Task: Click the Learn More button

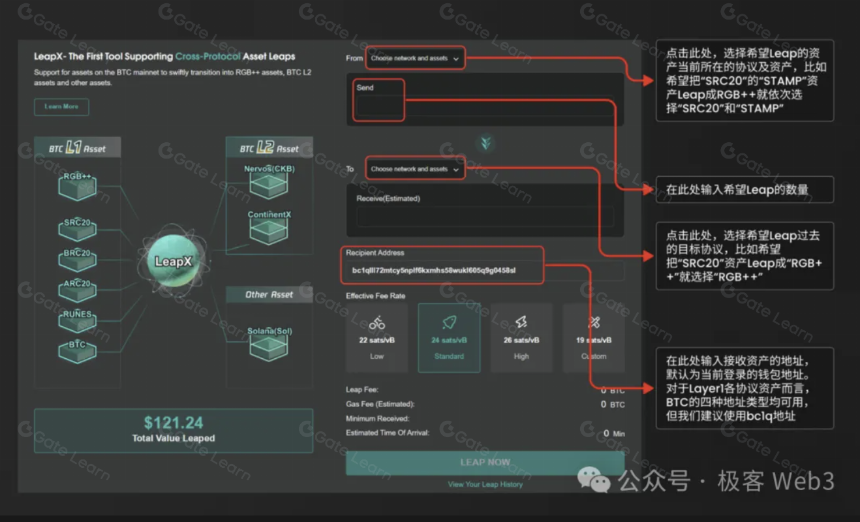Action: [x=61, y=107]
